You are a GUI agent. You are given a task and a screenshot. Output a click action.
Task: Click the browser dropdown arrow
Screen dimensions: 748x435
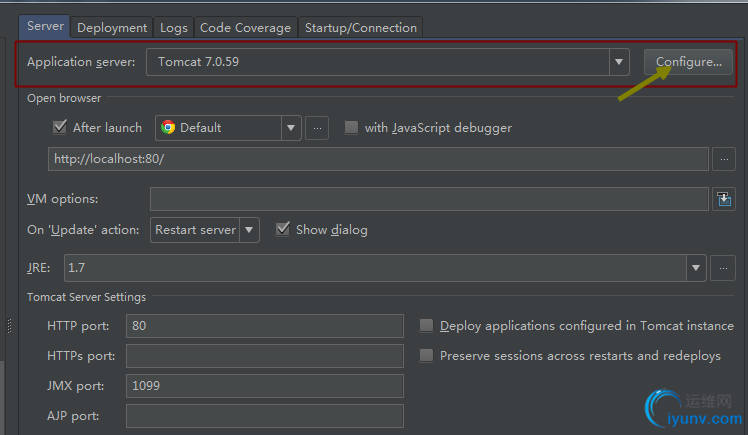click(x=291, y=128)
